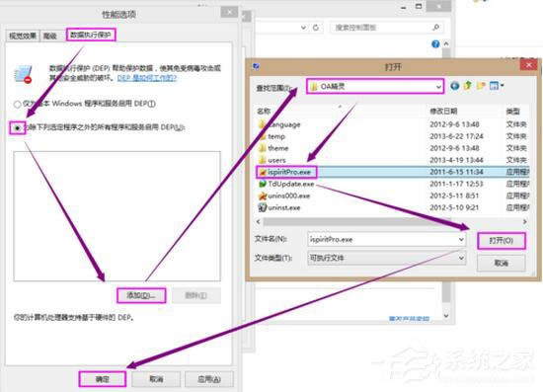Click the 打开(O) button

(502, 241)
